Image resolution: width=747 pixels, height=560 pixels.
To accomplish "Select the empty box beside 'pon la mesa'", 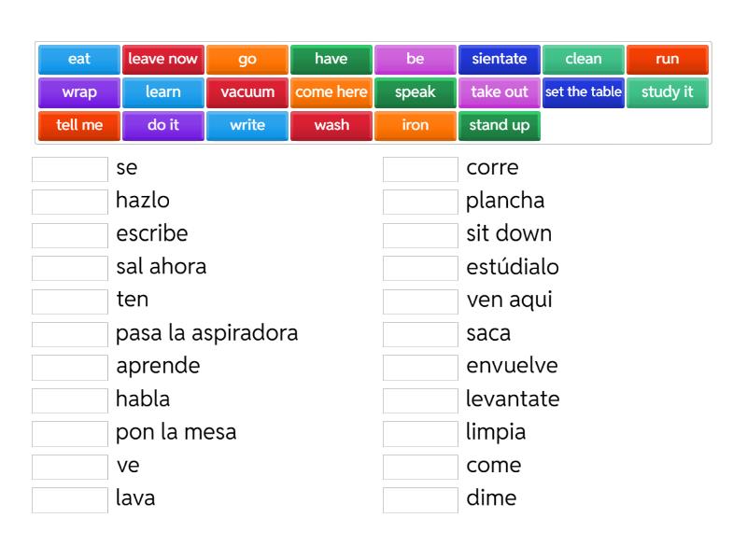I will tap(70, 433).
